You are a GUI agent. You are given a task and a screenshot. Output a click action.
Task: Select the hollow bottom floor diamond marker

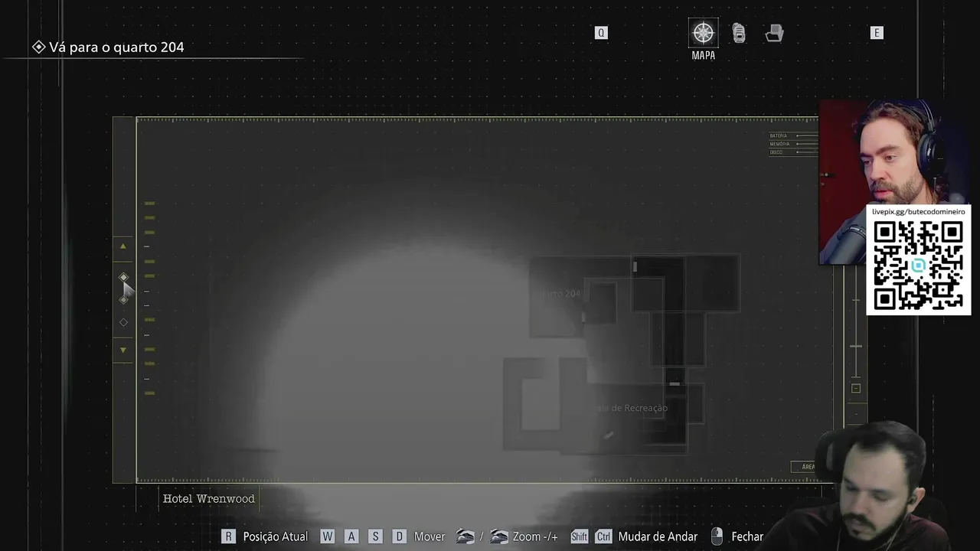[123, 322]
